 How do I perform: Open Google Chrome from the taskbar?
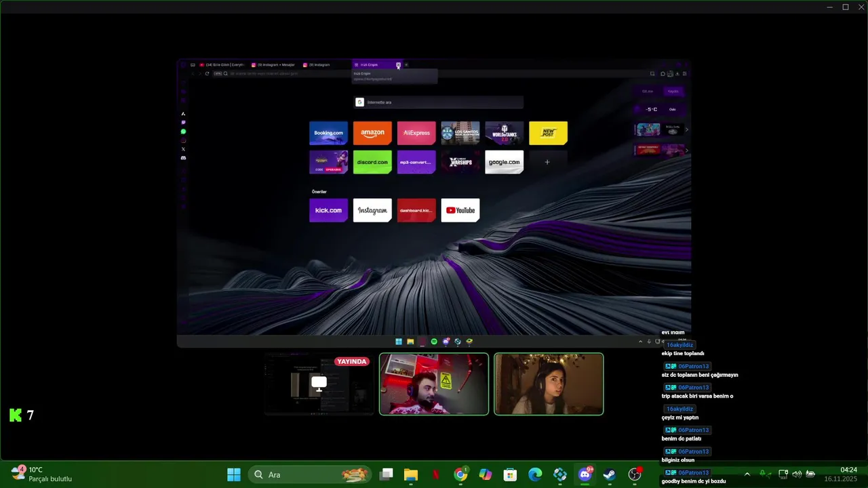[460, 474]
